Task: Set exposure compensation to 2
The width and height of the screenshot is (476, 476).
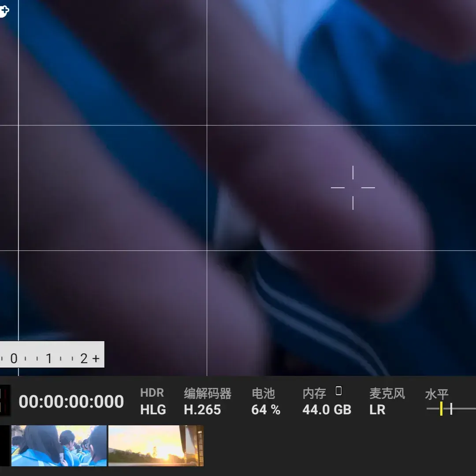Action: [84, 358]
